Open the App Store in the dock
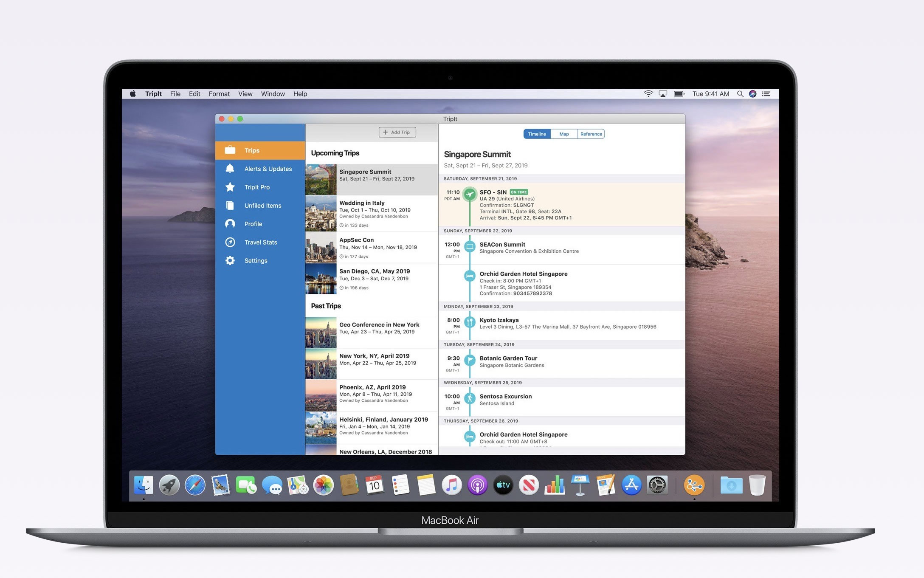 click(x=631, y=485)
